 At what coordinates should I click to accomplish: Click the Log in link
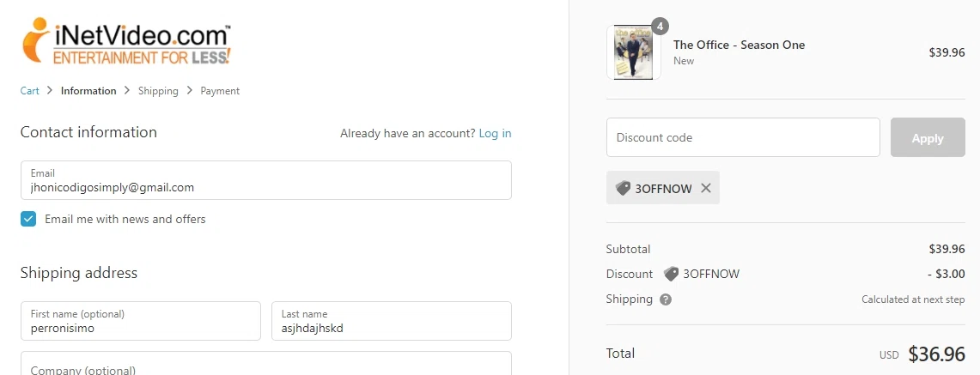pos(495,133)
